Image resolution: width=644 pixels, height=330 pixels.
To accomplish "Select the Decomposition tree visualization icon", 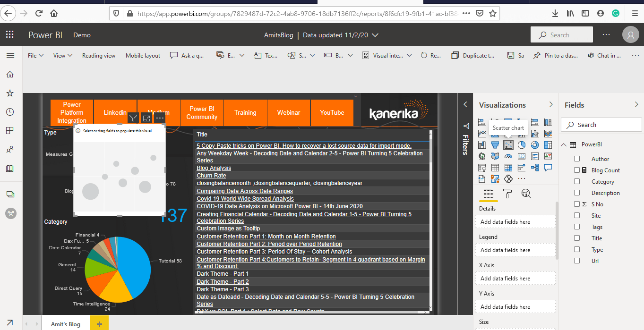I will pos(535,168).
